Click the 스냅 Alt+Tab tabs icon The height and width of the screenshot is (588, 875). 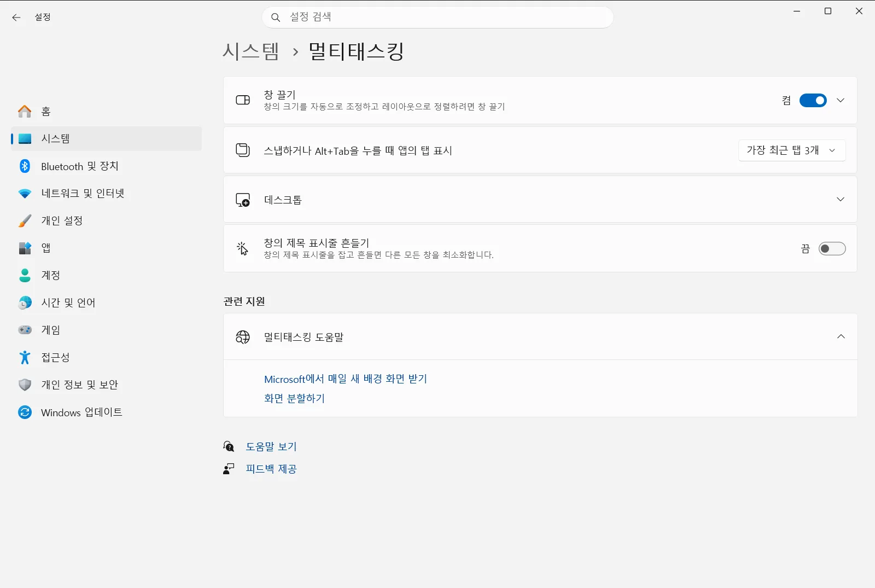[x=243, y=150]
